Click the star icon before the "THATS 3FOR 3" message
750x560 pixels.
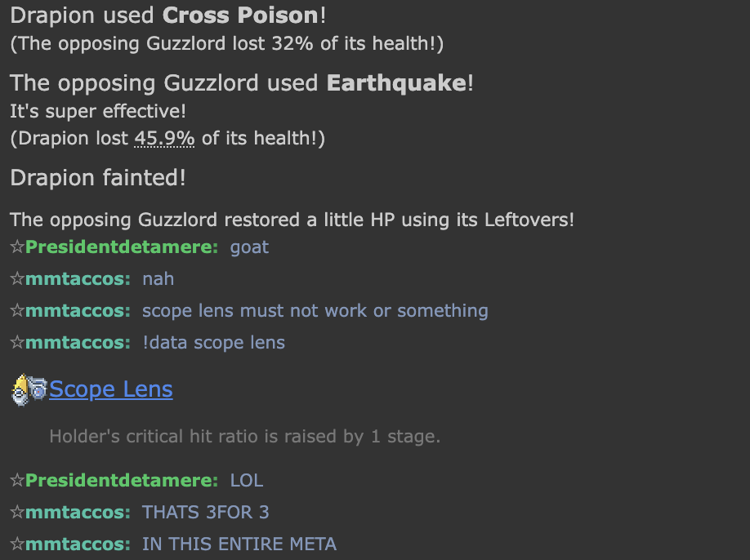point(17,512)
